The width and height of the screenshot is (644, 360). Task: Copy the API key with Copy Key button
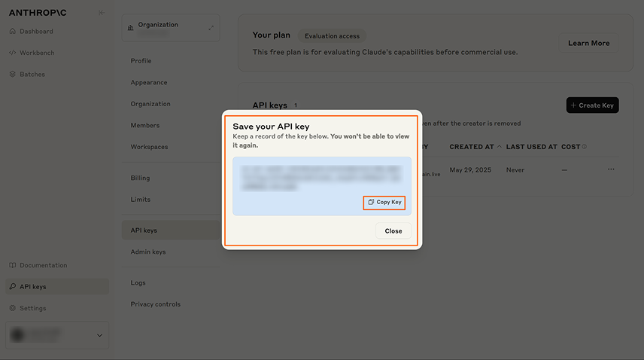tap(384, 202)
